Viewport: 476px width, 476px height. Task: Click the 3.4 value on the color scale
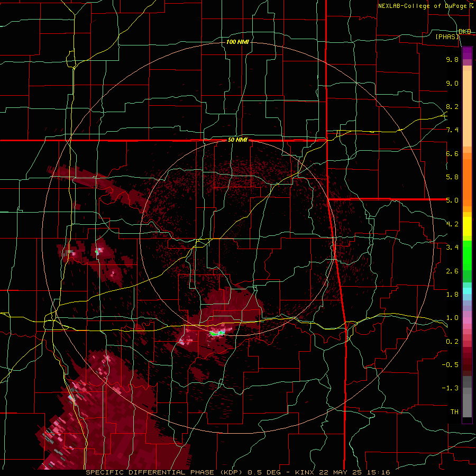pyautogui.click(x=452, y=248)
